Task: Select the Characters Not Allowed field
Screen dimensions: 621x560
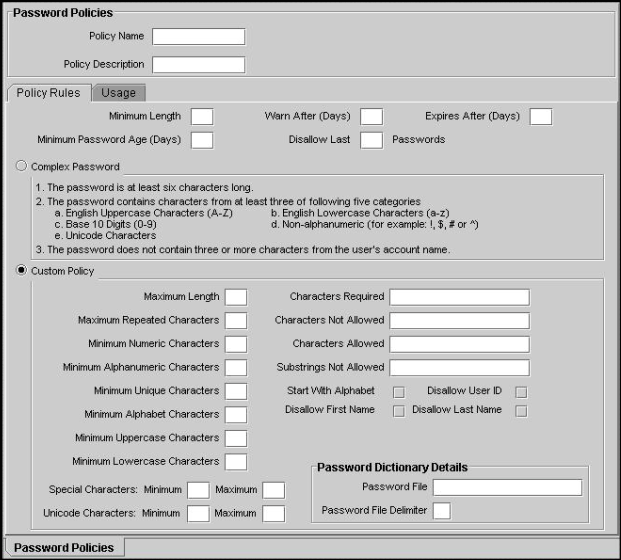Action: [459, 321]
